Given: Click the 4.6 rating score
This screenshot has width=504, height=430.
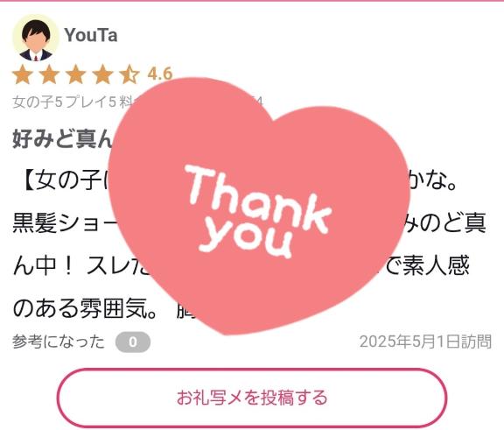Looking at the screenshot, I should pos(160,74).
